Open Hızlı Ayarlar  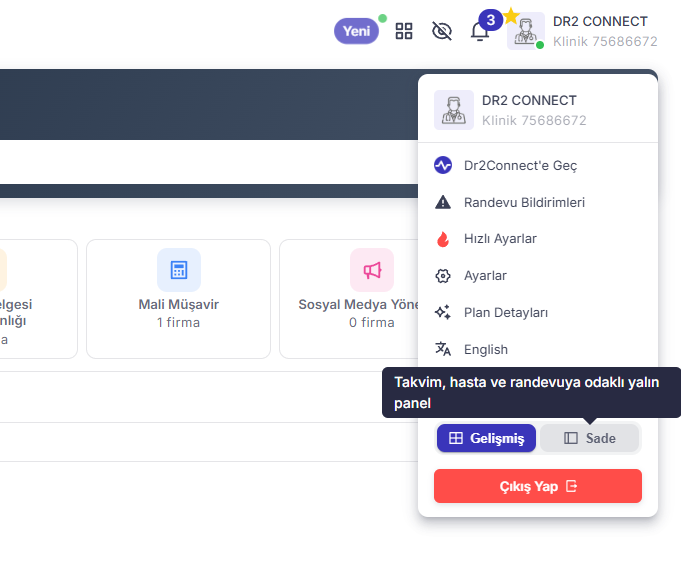coord(538,239)
